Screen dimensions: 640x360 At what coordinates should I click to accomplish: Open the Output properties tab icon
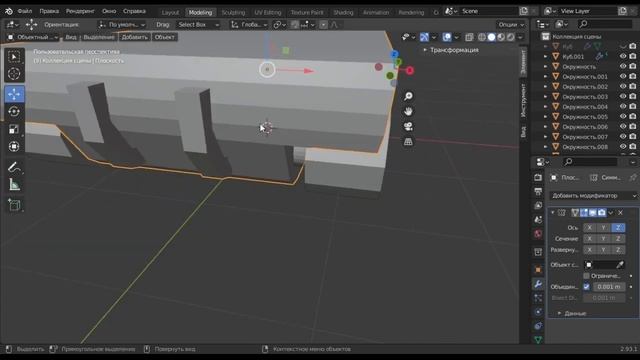(x=538, y=191)
